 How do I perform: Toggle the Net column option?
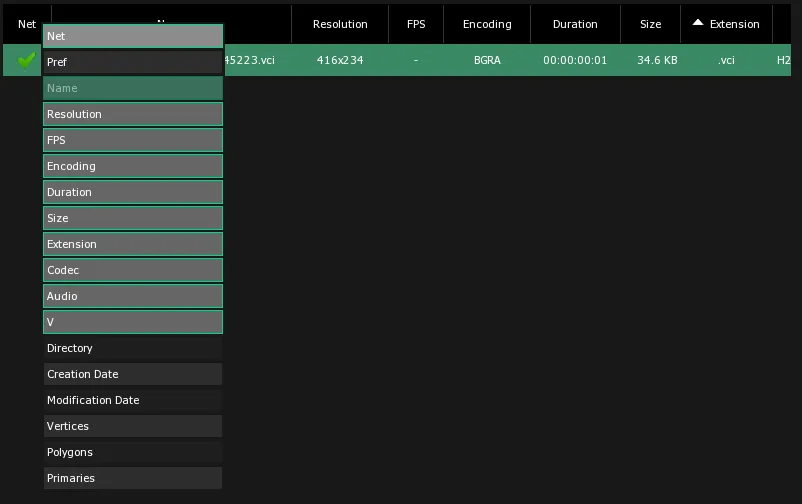133,36
